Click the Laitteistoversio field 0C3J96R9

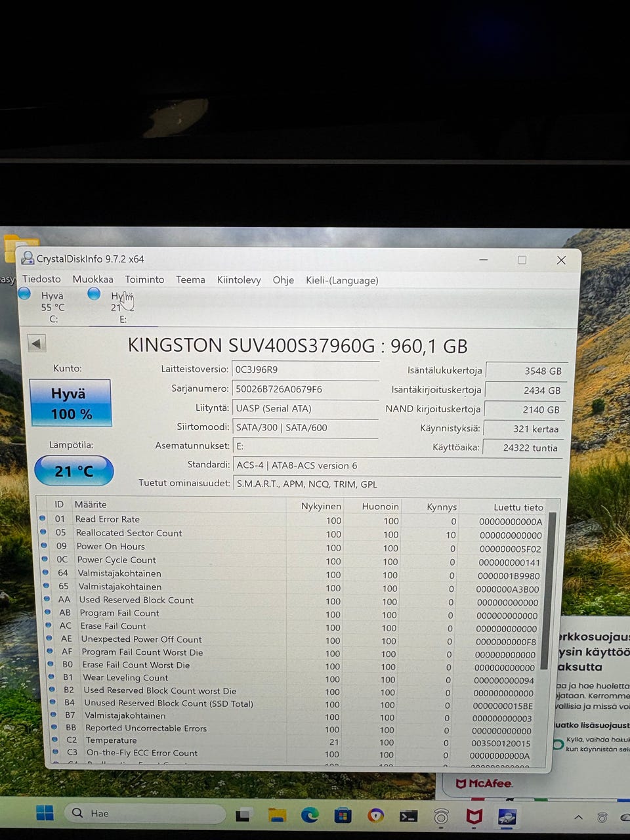(x=305, y=369)
